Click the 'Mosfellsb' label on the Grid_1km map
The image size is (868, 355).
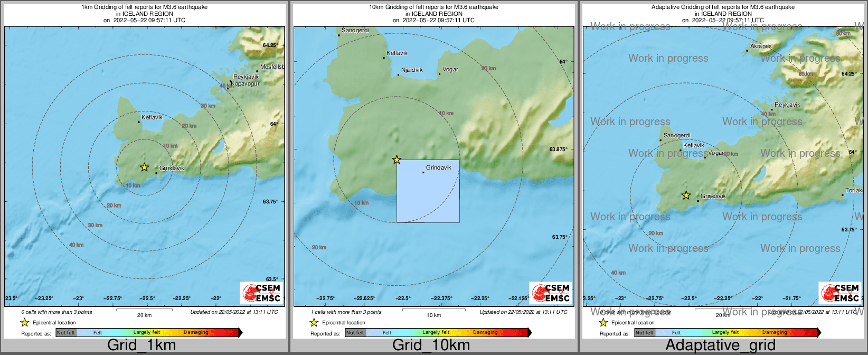tap(272, 67)
